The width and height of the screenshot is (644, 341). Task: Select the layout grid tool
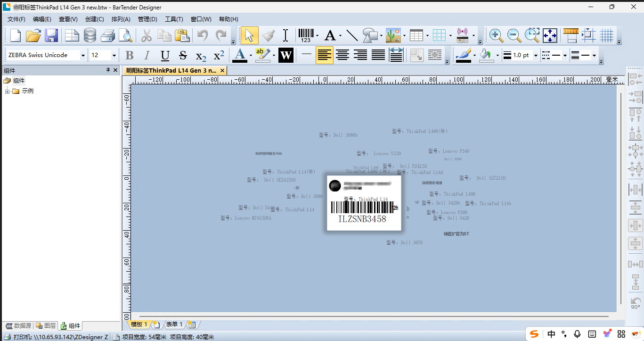pyautogui.click(x=439, y=35)
